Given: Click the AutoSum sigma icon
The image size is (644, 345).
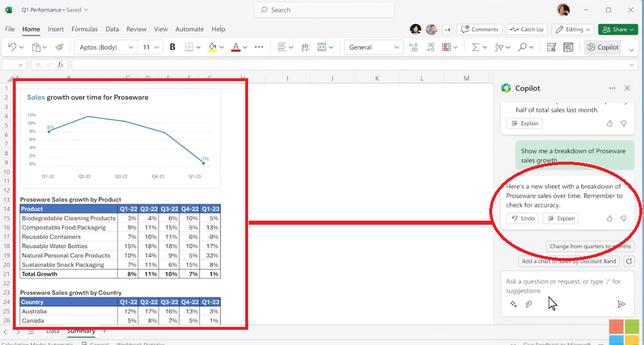Looking at the screenshot, I should (x=475, y=47).
